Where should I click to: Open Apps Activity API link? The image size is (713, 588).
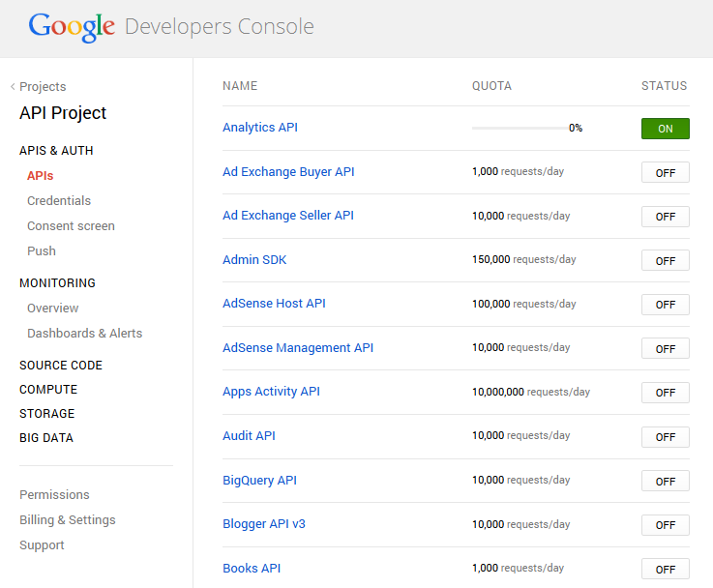point(271,392)
